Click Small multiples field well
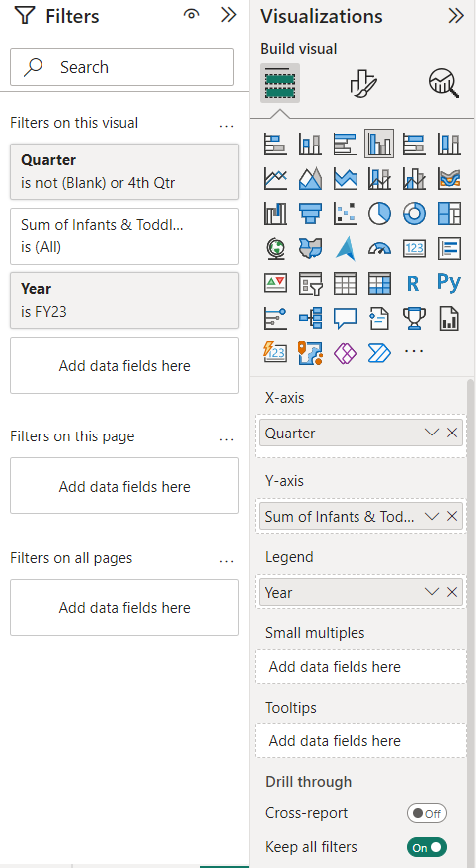This screenshot has width=476, height=868. [360, 667]
